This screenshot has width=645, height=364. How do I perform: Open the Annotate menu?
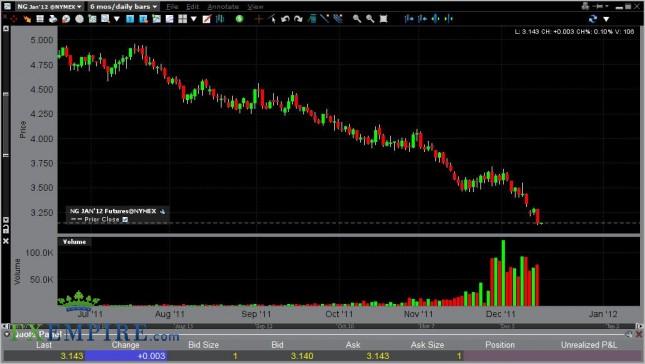(x=223, y=7)
